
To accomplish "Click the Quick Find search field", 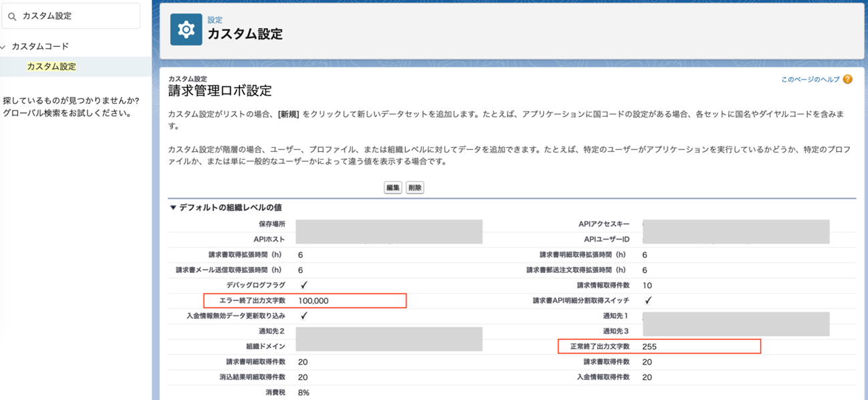I will [77, 16].
